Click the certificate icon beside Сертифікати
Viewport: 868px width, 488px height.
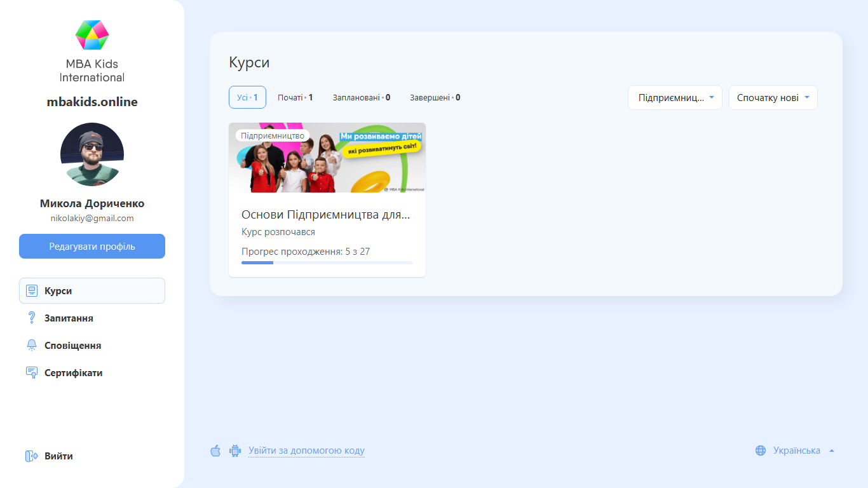pyautogui.click(x=32, y=373)
